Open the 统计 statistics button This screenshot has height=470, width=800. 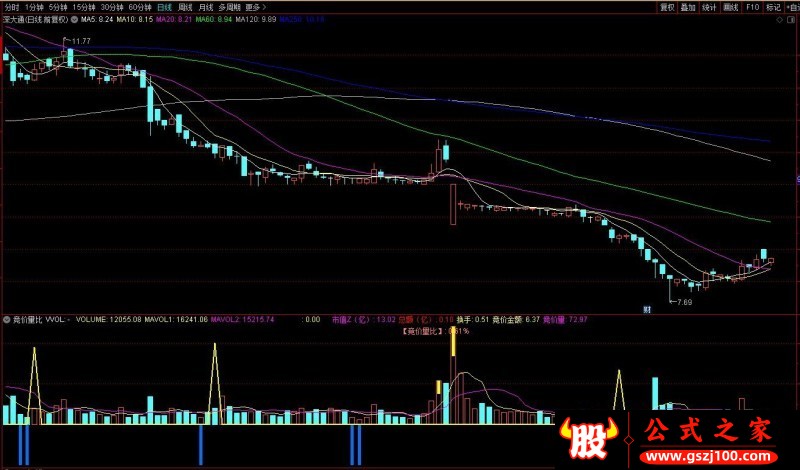[709, 7]
